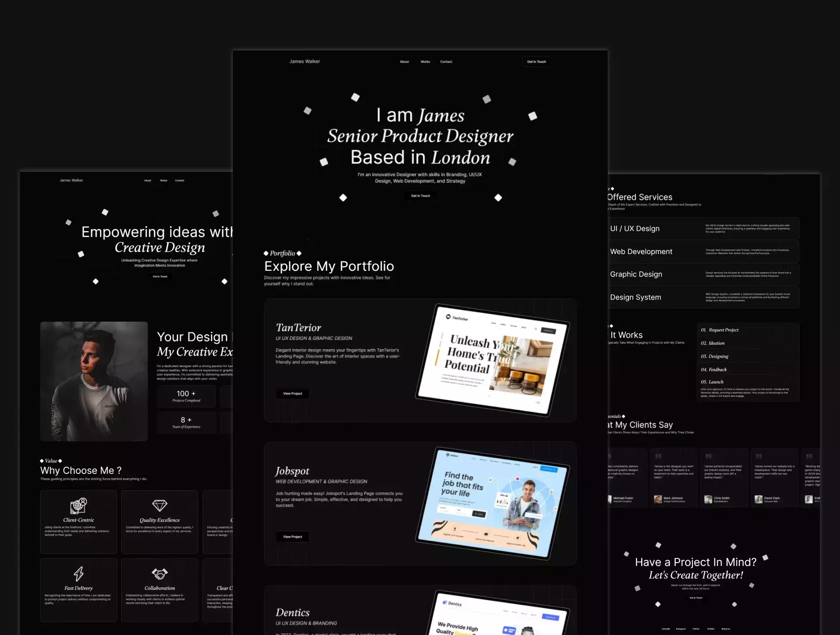The image size is (840, 635).
Task: Click Mark Johnson's name in testimonials
Action: (x=673, y=498)
